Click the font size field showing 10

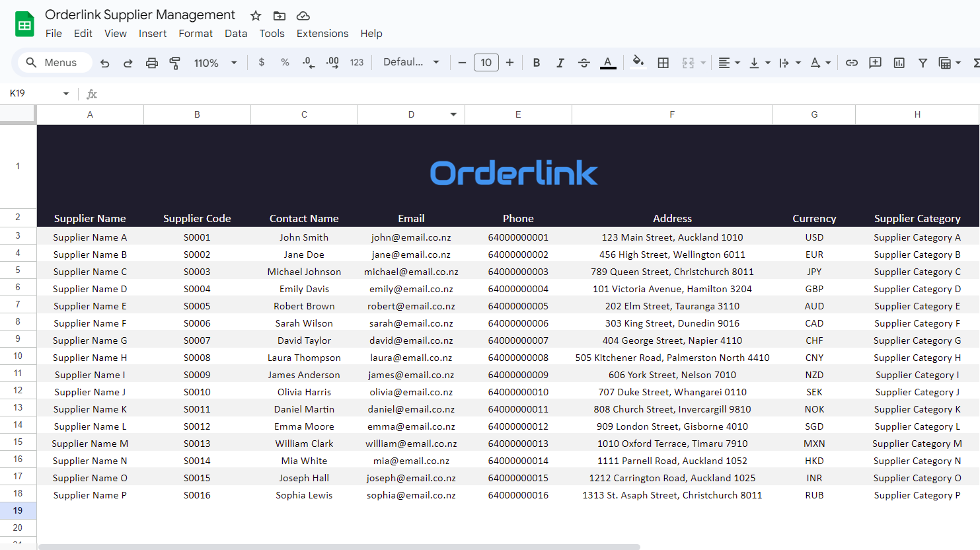(486, 62)
